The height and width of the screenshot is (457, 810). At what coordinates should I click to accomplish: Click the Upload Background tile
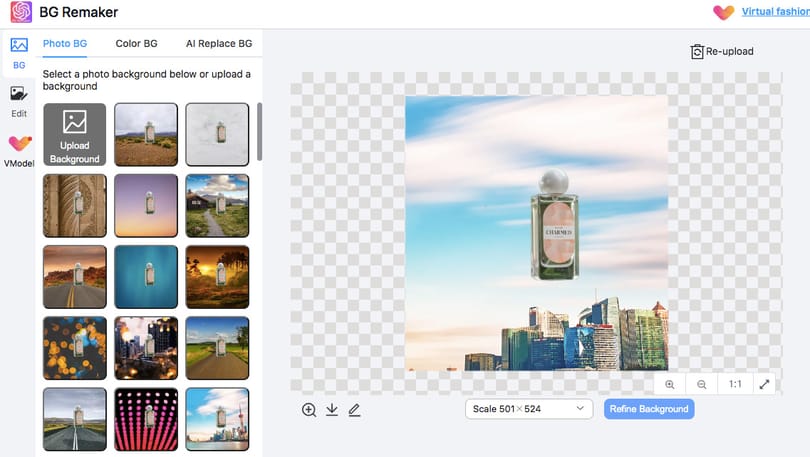click(x=75, y=134)
